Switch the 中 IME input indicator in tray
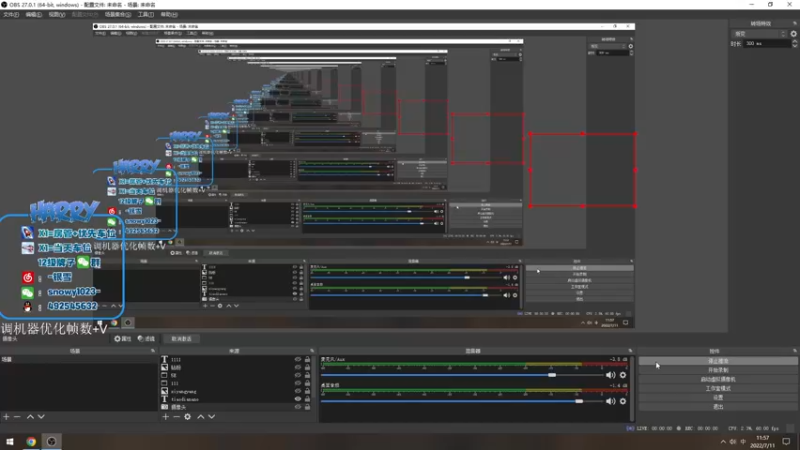Screen dimensions: 800x450 (x=743, y=442)
